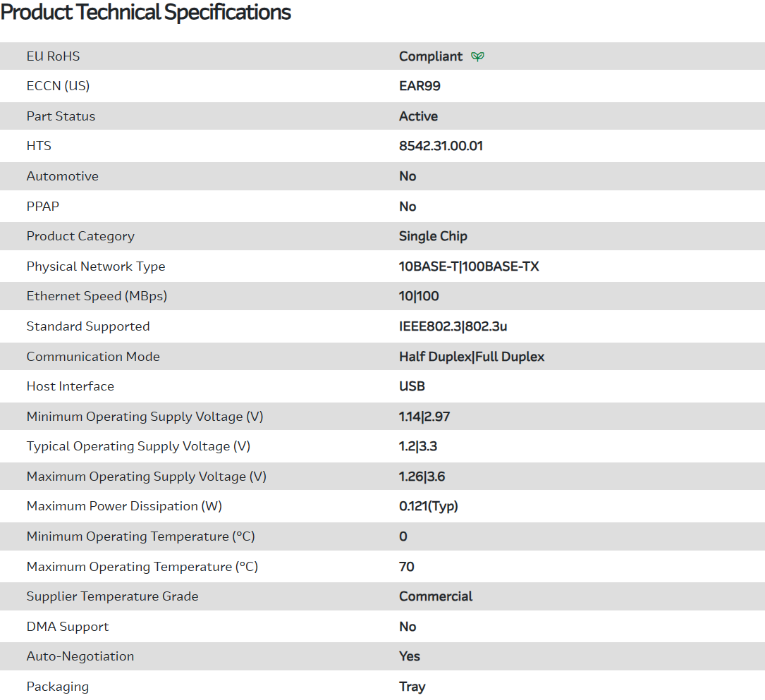Click the EU RoHS 'Compliant' value
765x700 pixels.
(431, 56)
